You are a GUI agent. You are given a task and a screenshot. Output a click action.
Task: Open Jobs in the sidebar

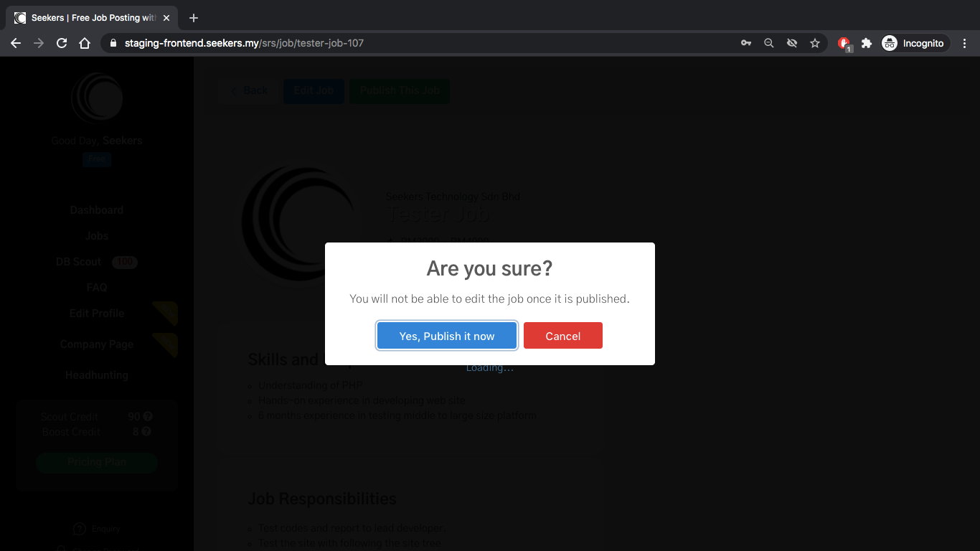click(x=97, y=236)
